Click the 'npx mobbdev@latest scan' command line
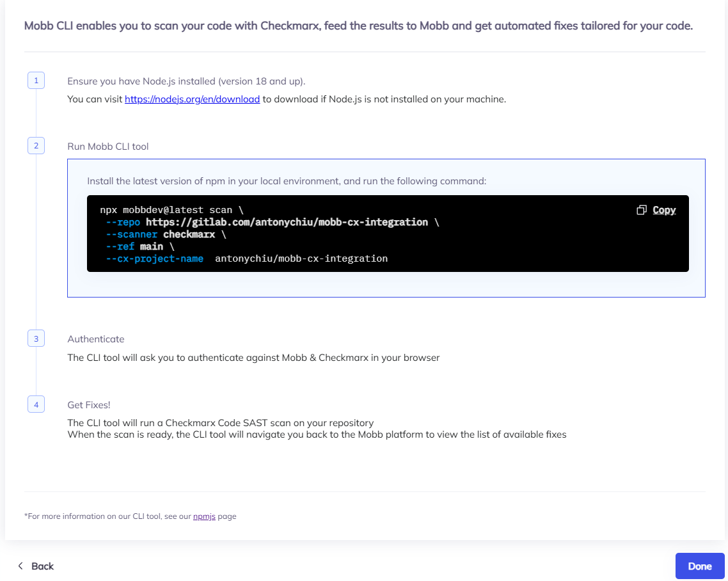728x581 pixels. point(166,210)
